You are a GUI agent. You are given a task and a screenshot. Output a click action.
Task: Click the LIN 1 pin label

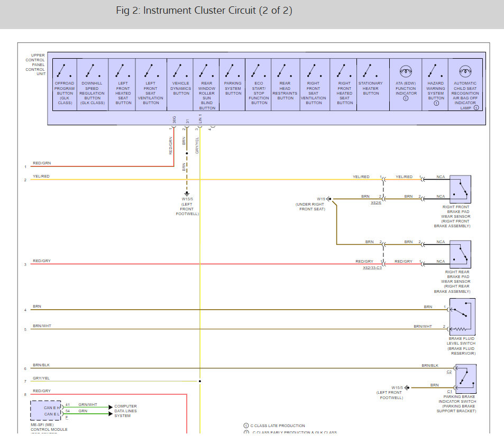(x=200, y=118)
